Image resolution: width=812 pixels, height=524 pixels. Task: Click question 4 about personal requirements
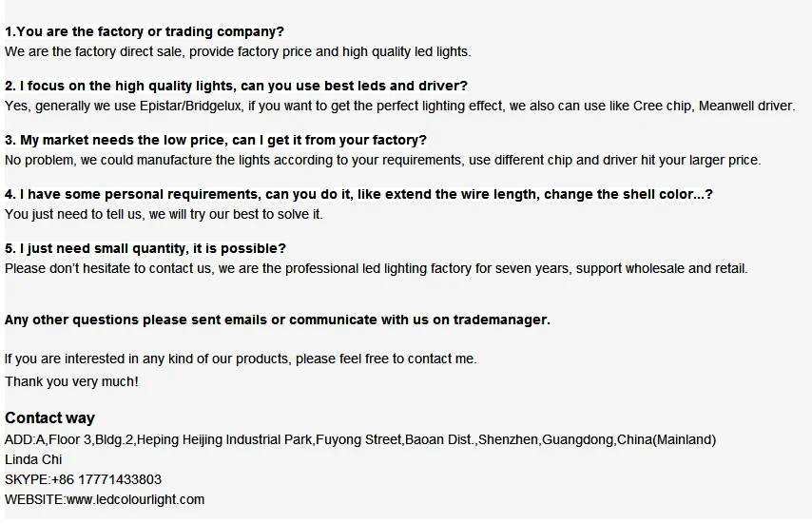pyautogui.click(x=358, y=194)
